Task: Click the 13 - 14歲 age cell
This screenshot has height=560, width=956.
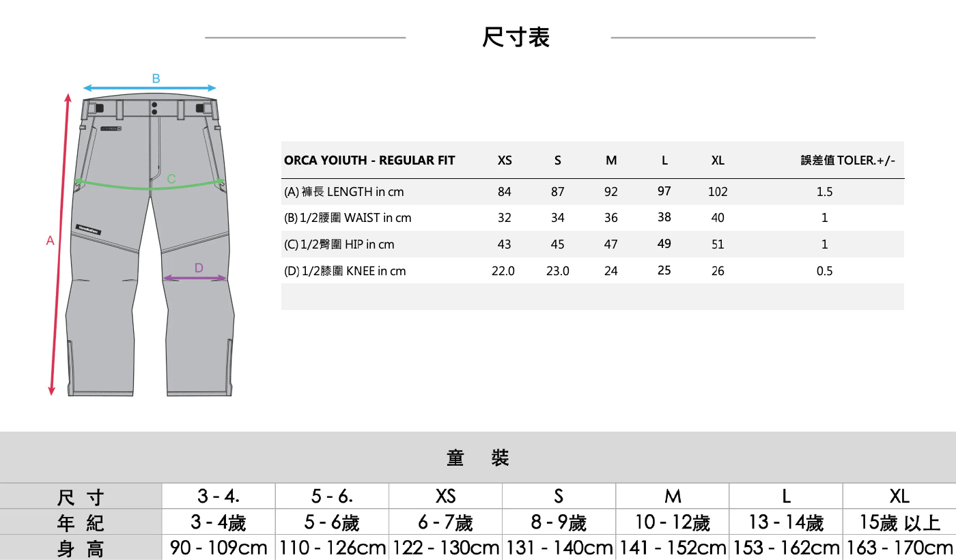Action: (x=786, y=522)
